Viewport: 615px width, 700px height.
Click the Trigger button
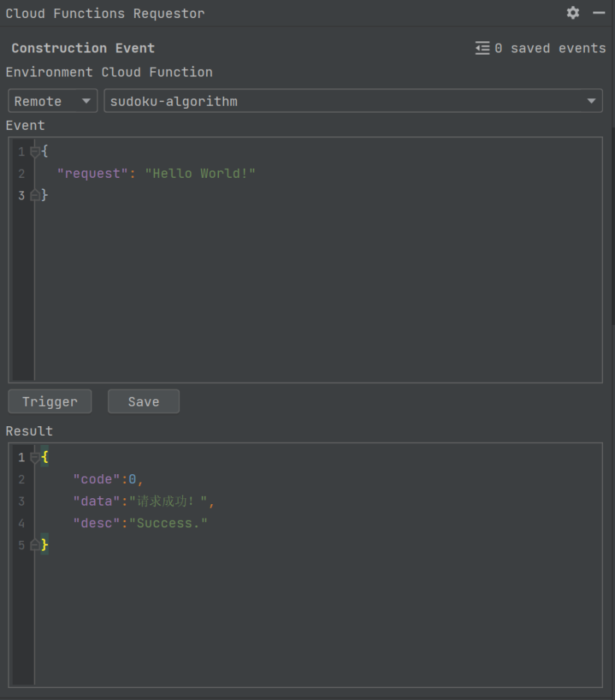[x=50, y=401]
